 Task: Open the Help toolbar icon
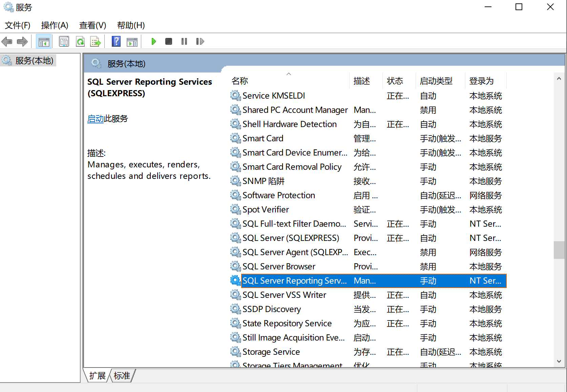pyautogui.click(x=116, y=42)
